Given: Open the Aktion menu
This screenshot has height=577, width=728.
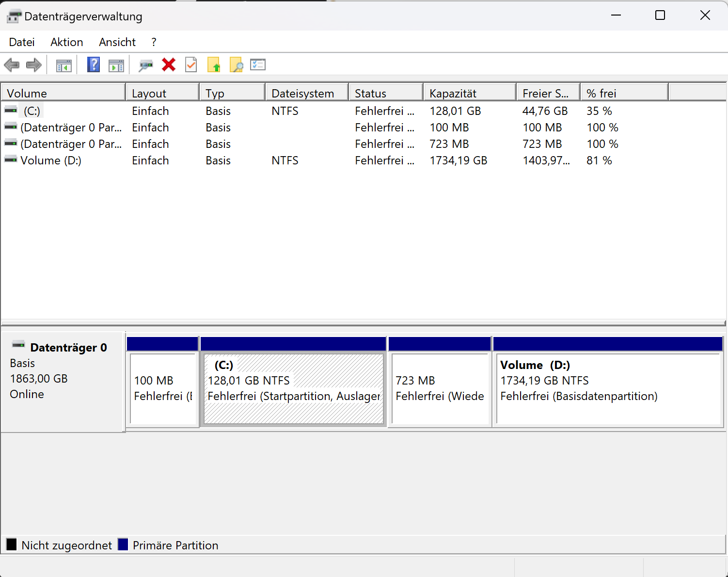Looking at the screenshot, I should pyautogui.click(x=67, y=42).
